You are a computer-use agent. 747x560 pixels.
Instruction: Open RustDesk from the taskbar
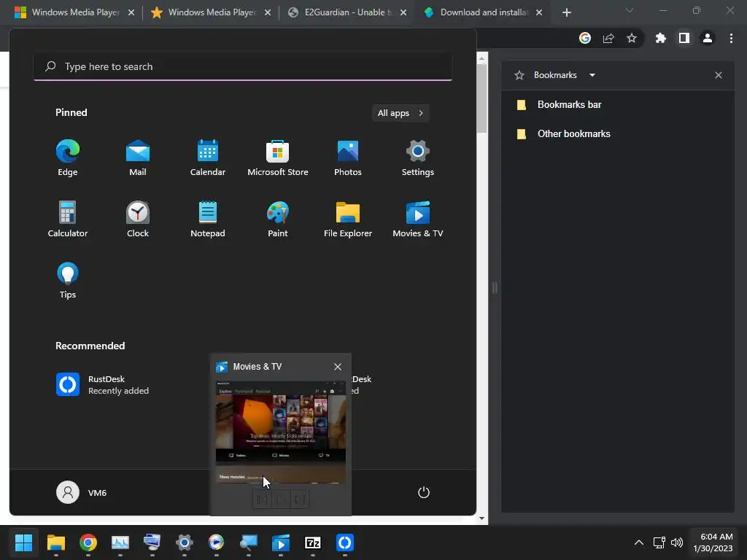[345, 542]
